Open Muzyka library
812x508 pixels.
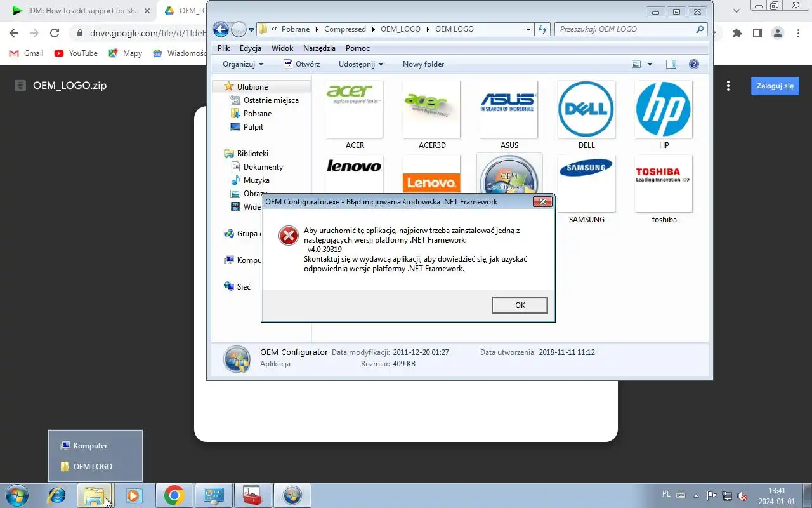(x=256, y=180)
